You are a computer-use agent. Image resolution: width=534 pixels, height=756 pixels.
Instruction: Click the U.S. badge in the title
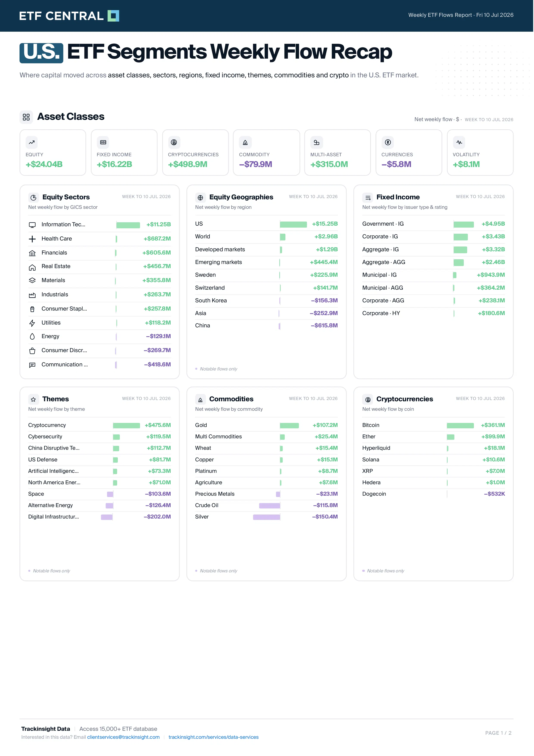(x=41, y=53)
